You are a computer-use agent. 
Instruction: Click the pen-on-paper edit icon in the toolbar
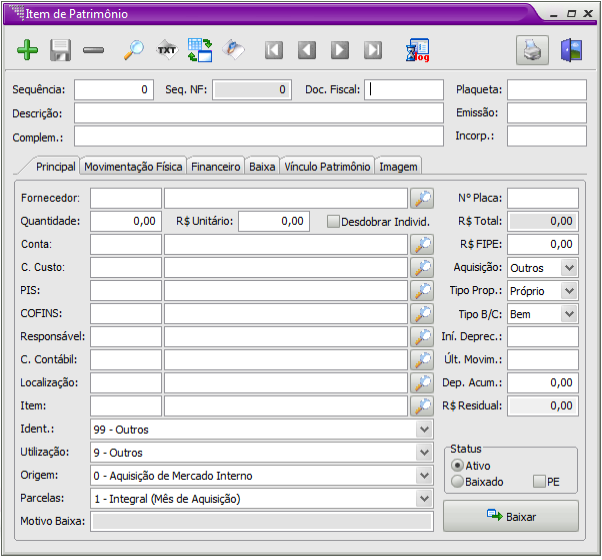[233, 50]
